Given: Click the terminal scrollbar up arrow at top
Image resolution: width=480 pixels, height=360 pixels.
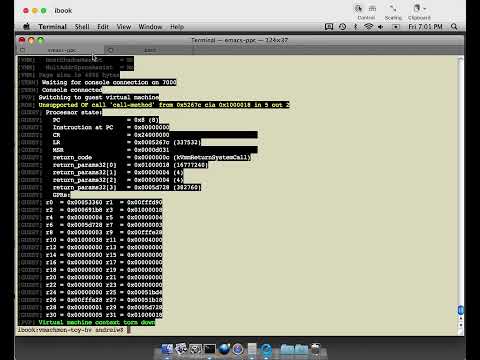Looking at the screenshot, I should click(x=460, y=60).
